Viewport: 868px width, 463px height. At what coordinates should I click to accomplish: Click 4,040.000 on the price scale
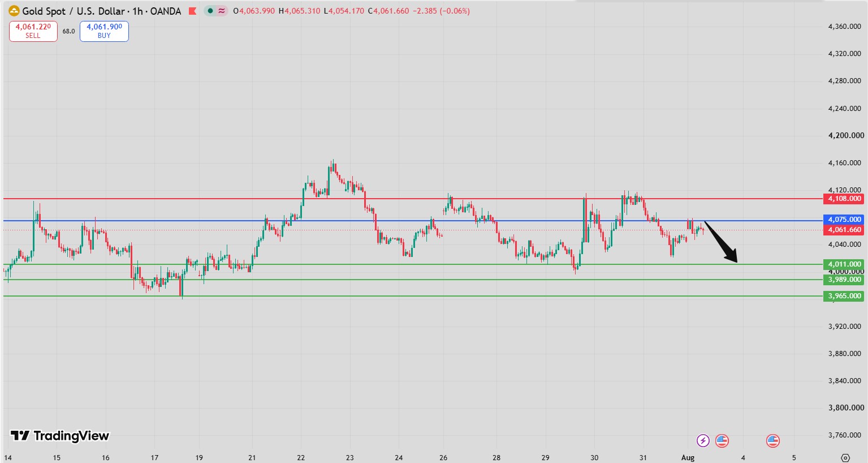(x=844, y=245)
